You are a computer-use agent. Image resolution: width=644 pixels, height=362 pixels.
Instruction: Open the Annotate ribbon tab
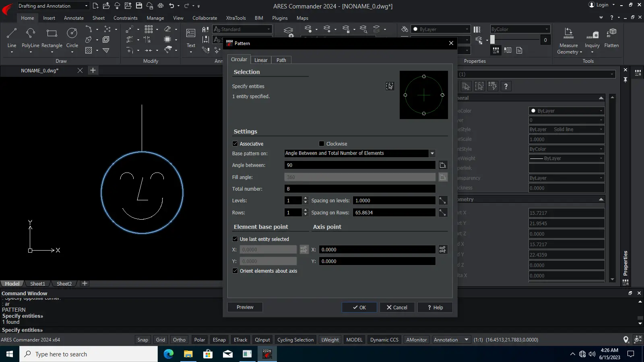pos(74,18)
